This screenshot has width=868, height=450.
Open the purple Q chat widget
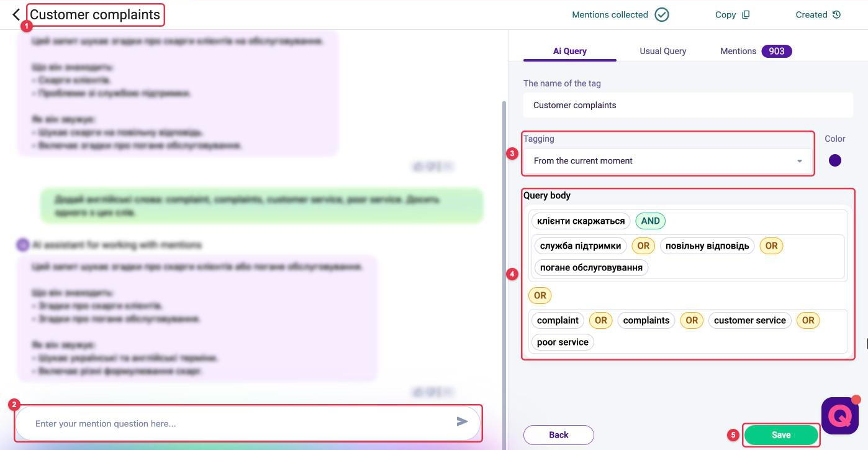(x=839, y=416)
